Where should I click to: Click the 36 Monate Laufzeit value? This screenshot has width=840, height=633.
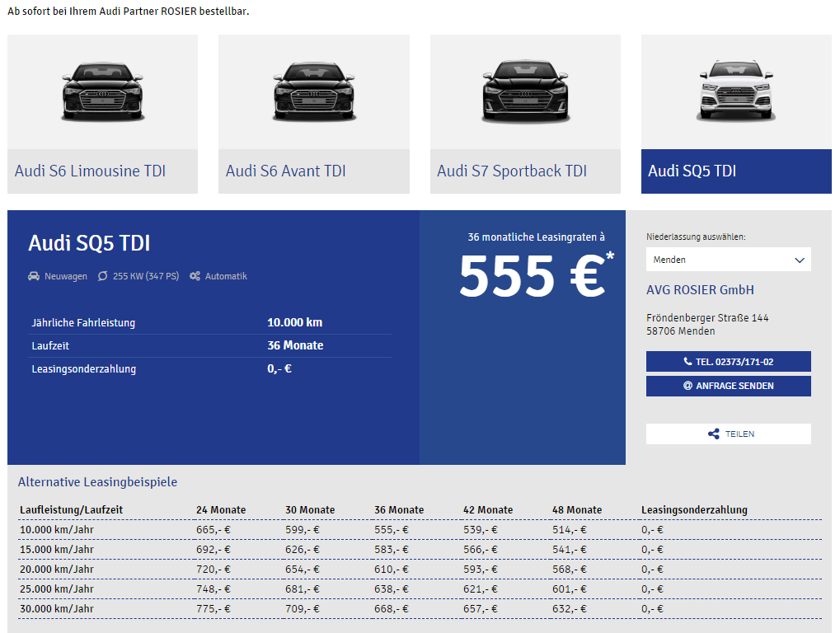click(x=295, y=345)
